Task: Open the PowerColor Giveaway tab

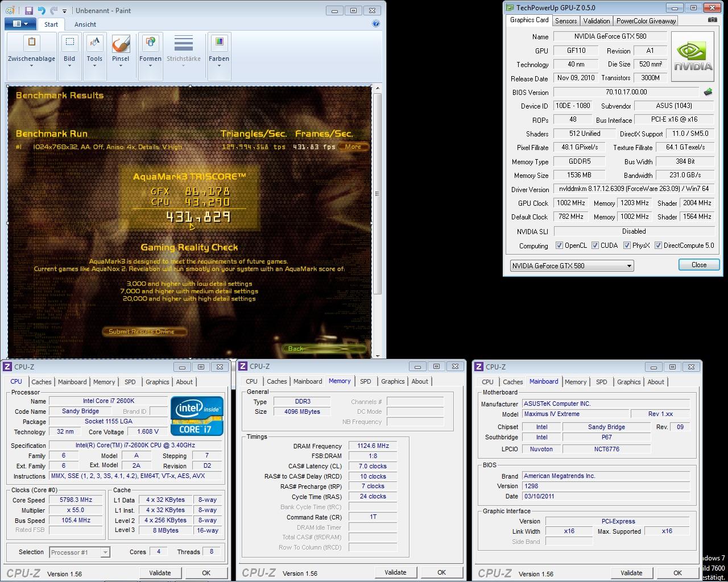Action: coord(646,20)
